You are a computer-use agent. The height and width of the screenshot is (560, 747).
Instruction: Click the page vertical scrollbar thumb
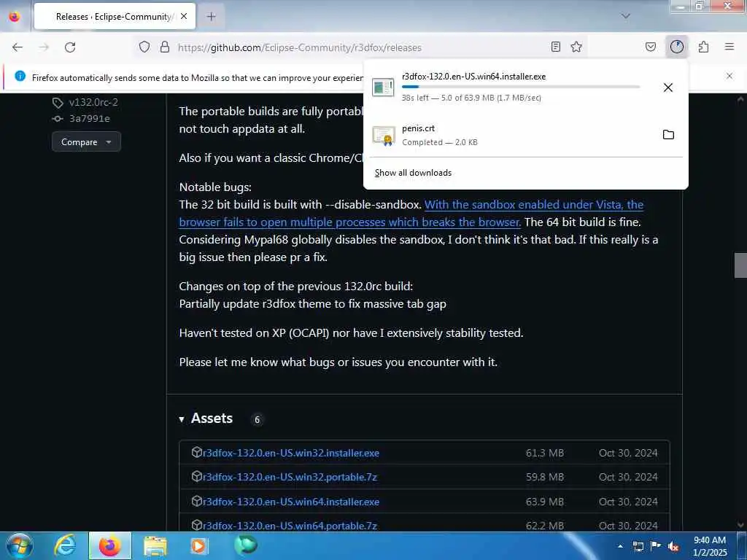(x=740, y=265)
